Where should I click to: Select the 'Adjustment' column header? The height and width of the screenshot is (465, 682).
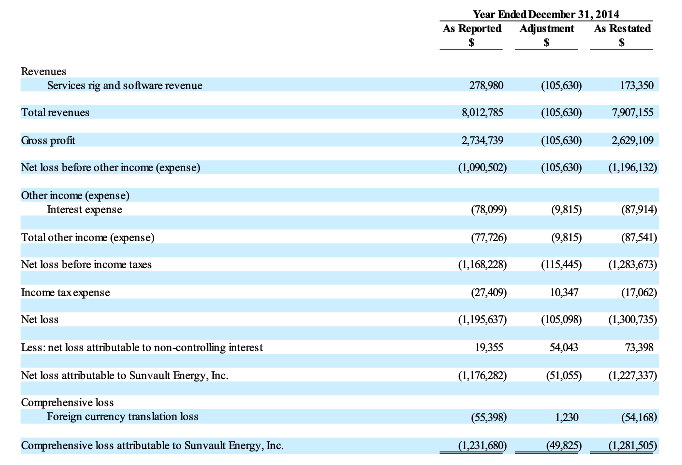[x=547, y=29]
